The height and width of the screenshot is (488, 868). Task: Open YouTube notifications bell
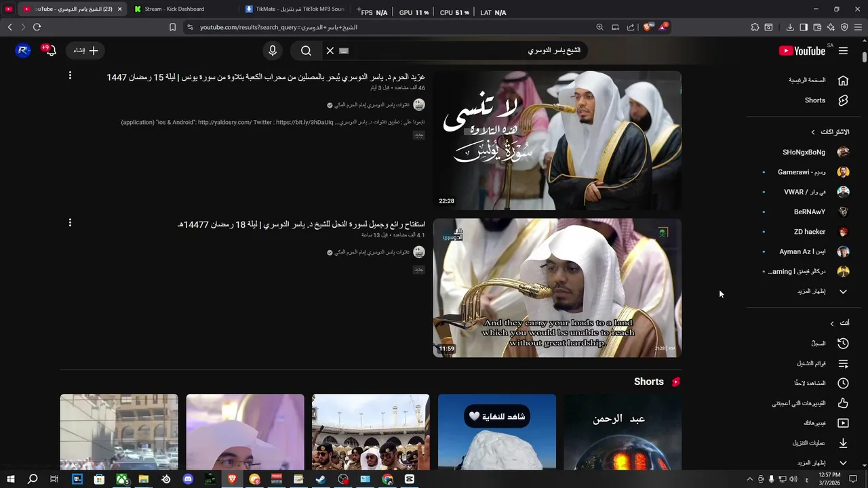click(50, 51)
